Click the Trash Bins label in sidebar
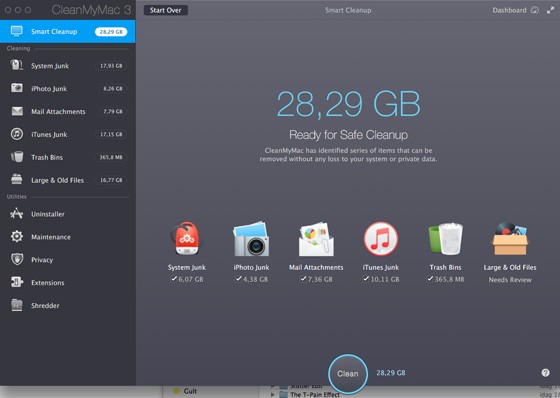The height and width of the screenshot is (398, 560). tap(47, 157)
